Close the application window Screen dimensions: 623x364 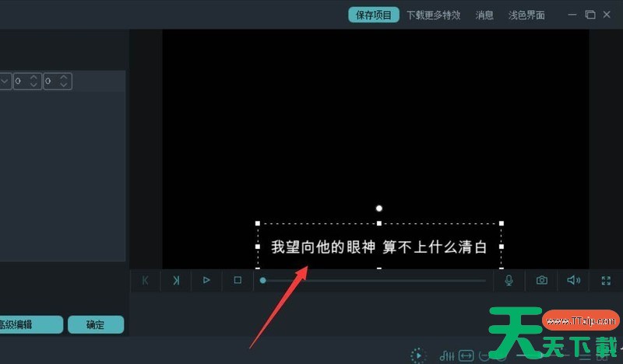[x=607, y=15]
